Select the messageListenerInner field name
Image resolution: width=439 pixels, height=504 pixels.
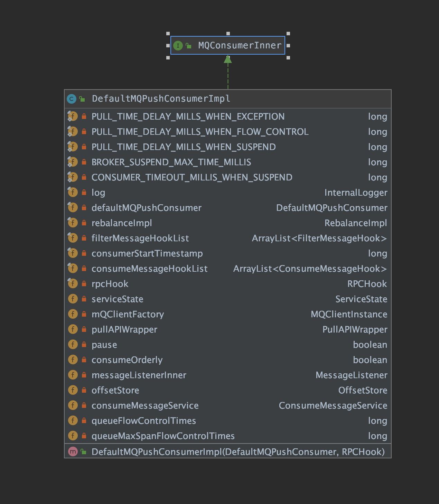pyautogui.click(x=139, y=375)
